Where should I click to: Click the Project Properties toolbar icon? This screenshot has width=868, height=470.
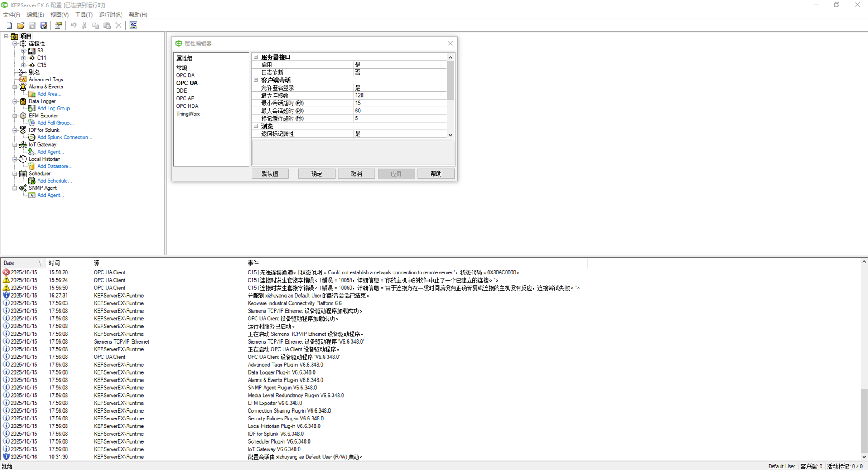[58, 25]
